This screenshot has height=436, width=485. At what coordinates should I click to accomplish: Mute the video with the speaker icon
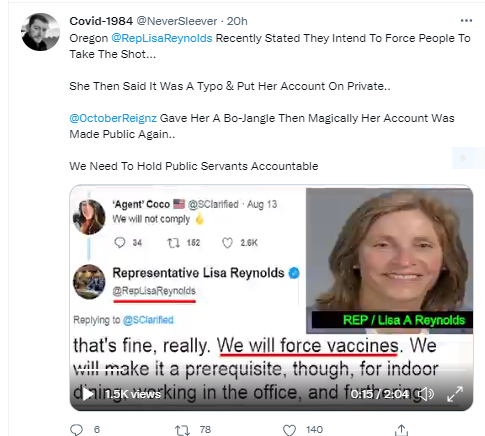(x=426, y=394)
